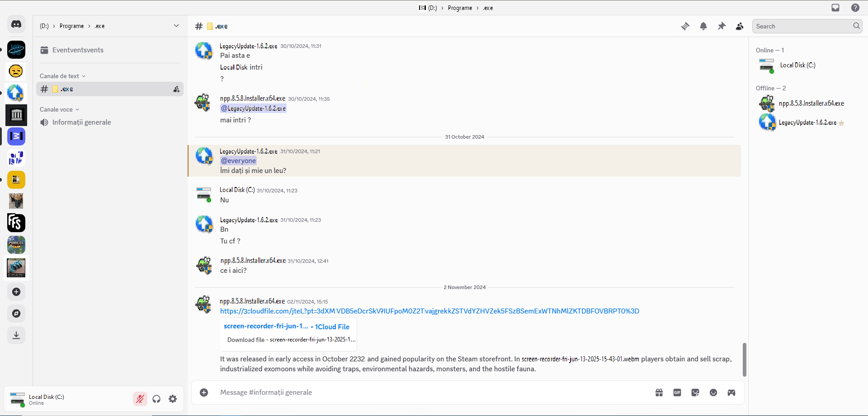This screenshot has width=868, height=416.
Task: Open Discord direct messages home
Action: [16, 24]
